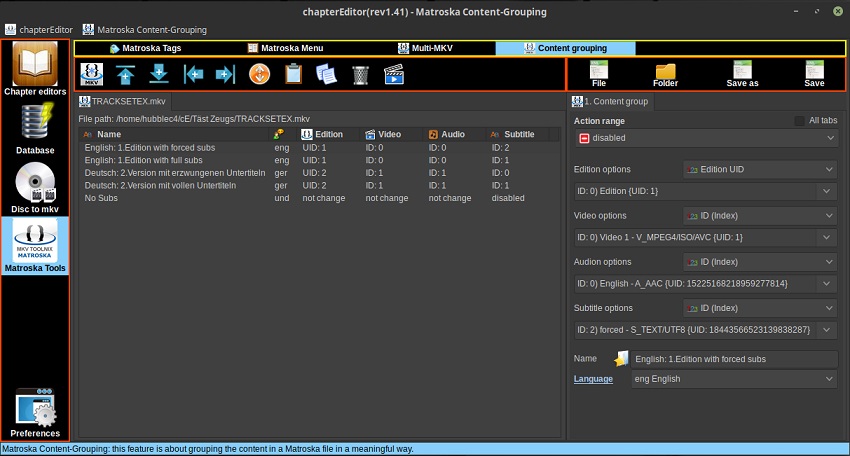Viewport: 850px width, 456px height.
Task: Select the Matroska Tools section
Action: 35,246
